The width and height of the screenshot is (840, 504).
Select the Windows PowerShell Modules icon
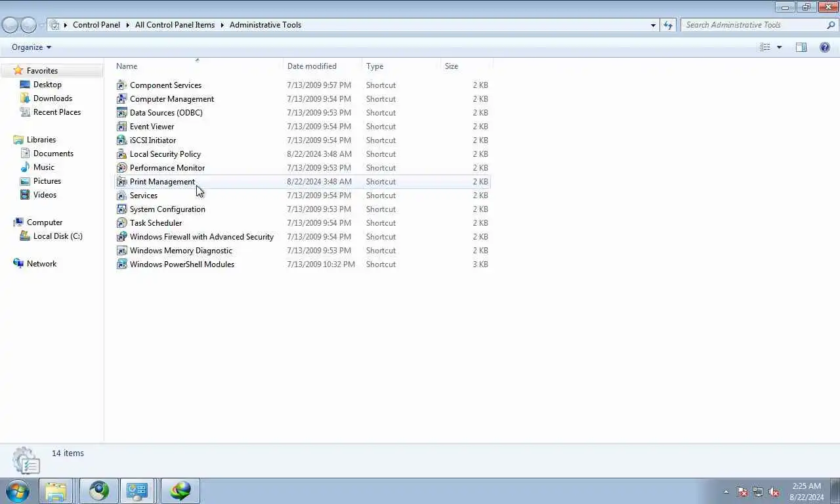121,264
